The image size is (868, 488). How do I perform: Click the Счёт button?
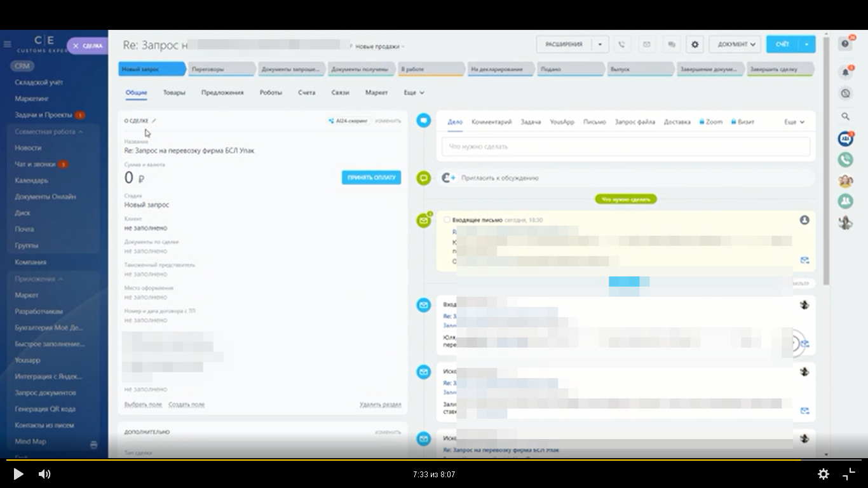[782, 44]
